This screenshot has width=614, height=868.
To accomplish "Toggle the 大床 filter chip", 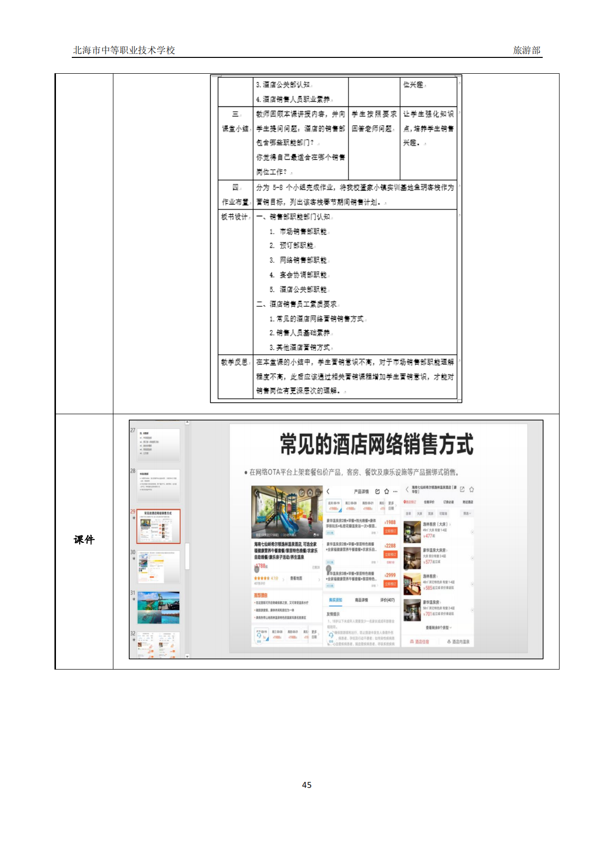I will [419, 514].
